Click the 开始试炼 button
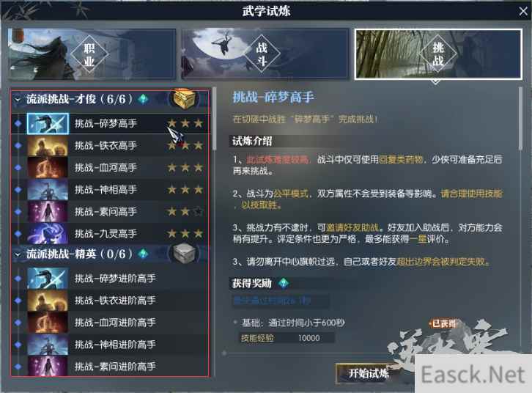The image size is (532, 393). pyautogui.click(x=369, y=373)
